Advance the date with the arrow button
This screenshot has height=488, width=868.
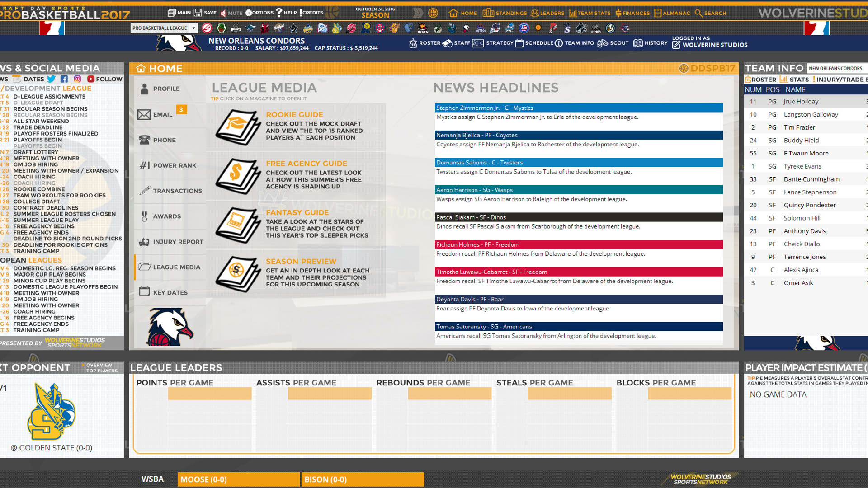click(x=418, y=13)
